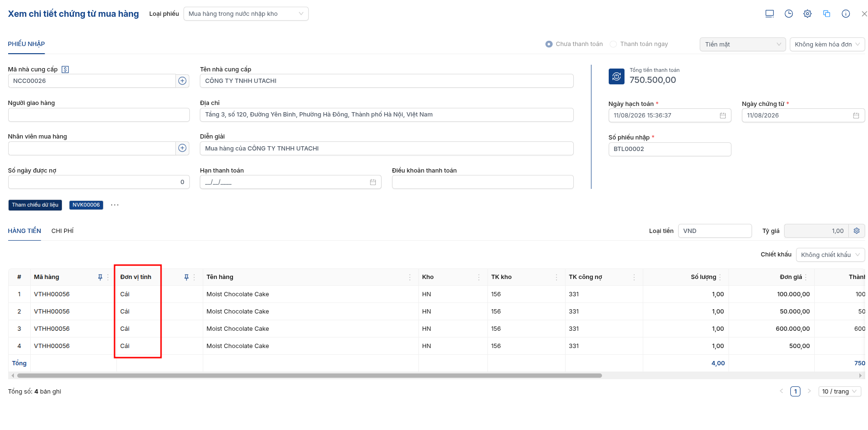Open the Không chiết khấu dropdown
868x430 pixels.
click(830, 255)
